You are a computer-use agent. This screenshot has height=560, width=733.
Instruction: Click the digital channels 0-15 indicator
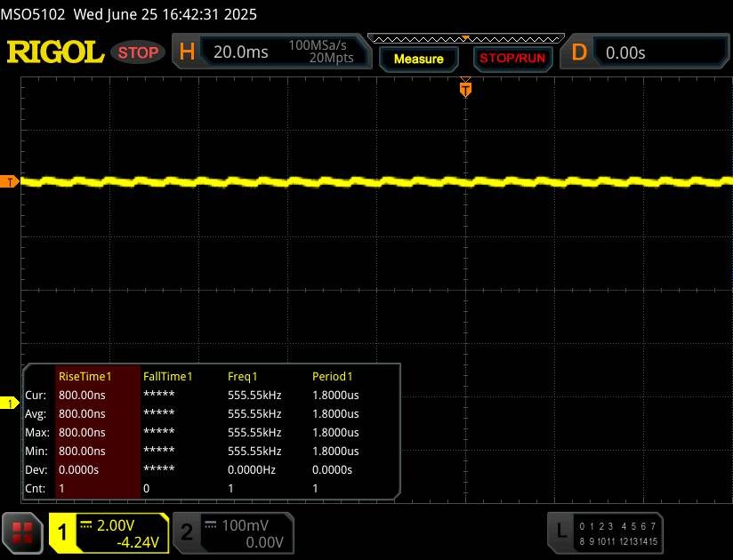618,533
